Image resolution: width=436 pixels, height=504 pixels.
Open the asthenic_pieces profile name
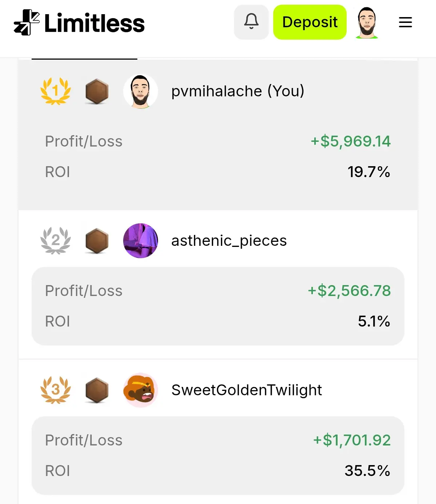point(229,241)
